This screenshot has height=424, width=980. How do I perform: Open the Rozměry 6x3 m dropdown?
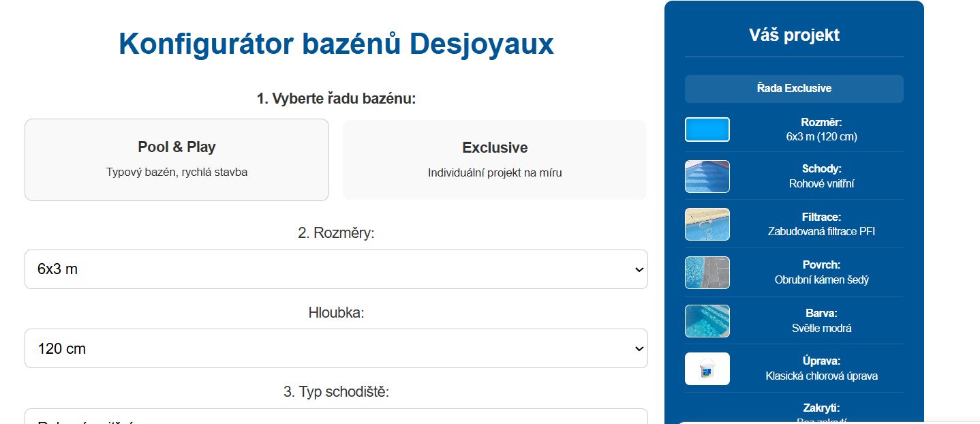pos(336,269)
